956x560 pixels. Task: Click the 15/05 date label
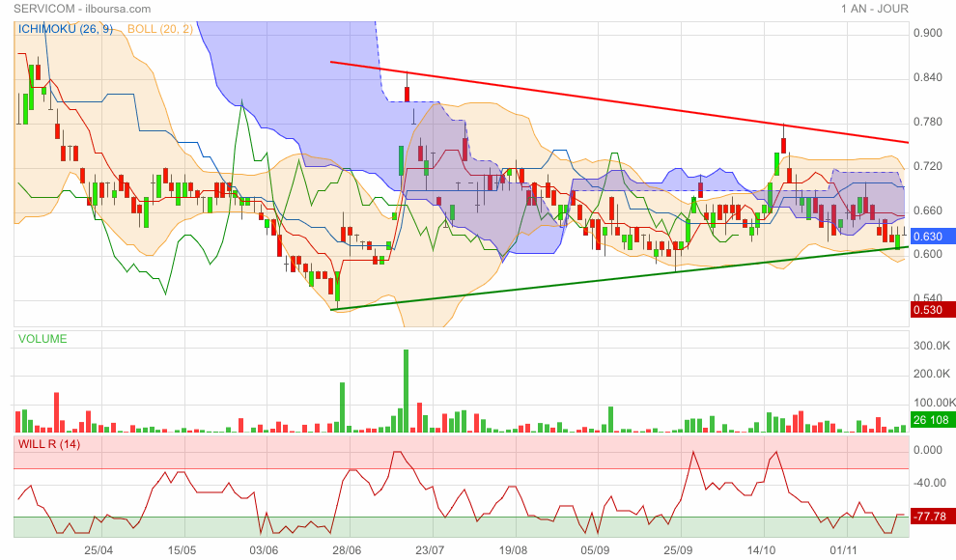(x=182, y=550)
